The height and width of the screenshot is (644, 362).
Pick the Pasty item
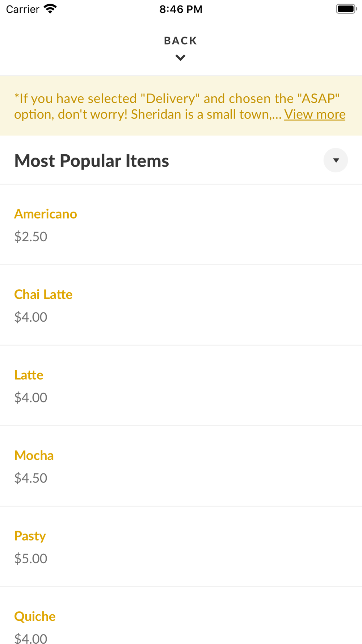tap(30, 536)
